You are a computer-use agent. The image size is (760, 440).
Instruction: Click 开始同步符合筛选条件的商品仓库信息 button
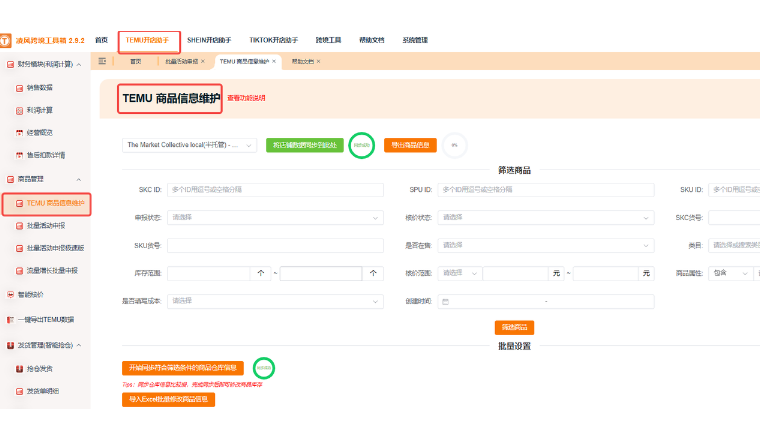[183, 368]
